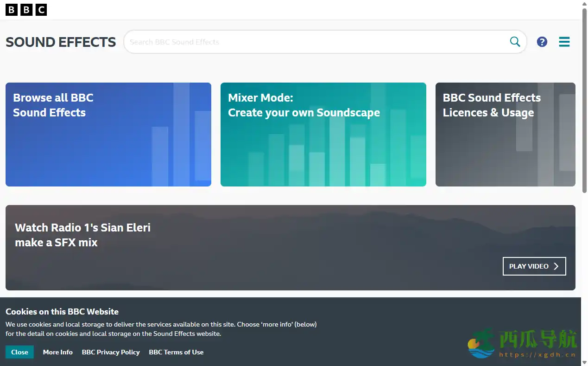Open More Info cookie link
Screen dimensions: 588x366
point(57,352)
